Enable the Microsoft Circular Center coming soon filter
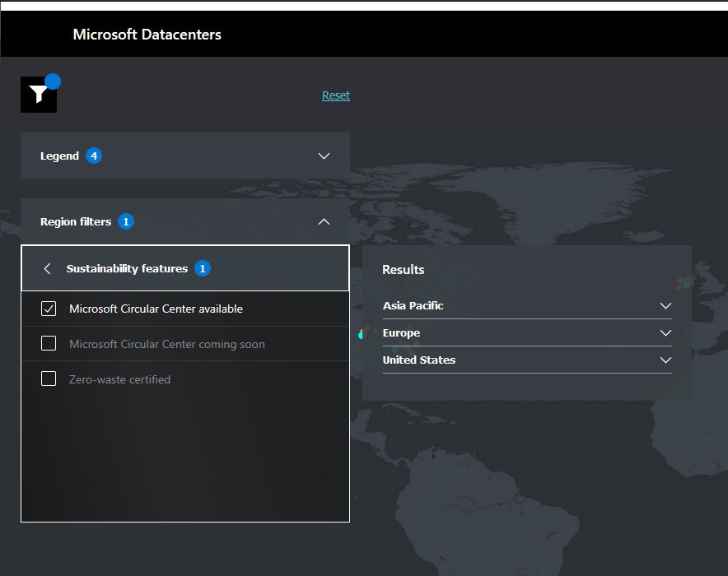The image size is (728, 576). coord(48,344)
